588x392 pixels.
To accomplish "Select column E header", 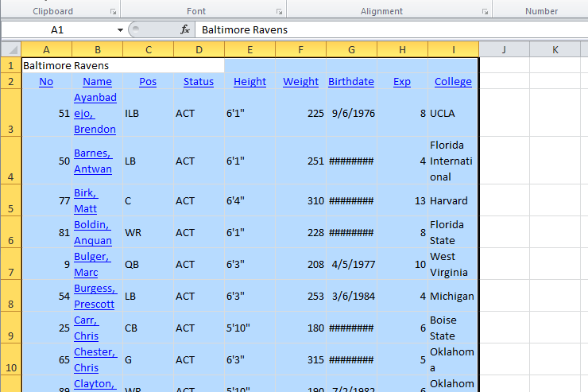I will tap(250, 49).
